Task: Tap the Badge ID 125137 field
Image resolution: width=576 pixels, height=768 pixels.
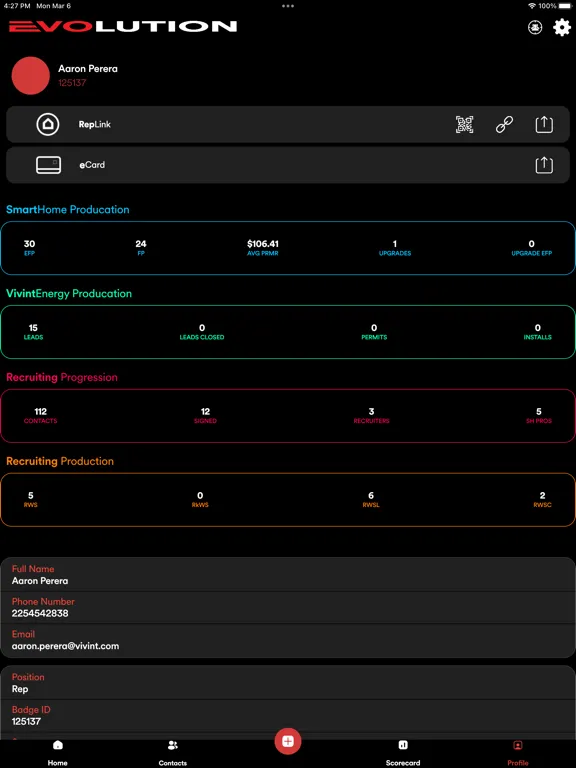Action: [x=288, y=716]
